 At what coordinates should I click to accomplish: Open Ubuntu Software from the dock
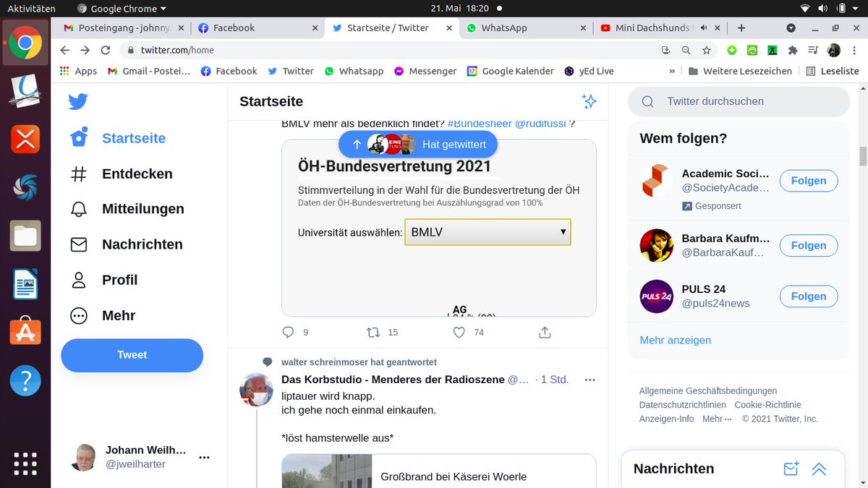coord(25,331)
